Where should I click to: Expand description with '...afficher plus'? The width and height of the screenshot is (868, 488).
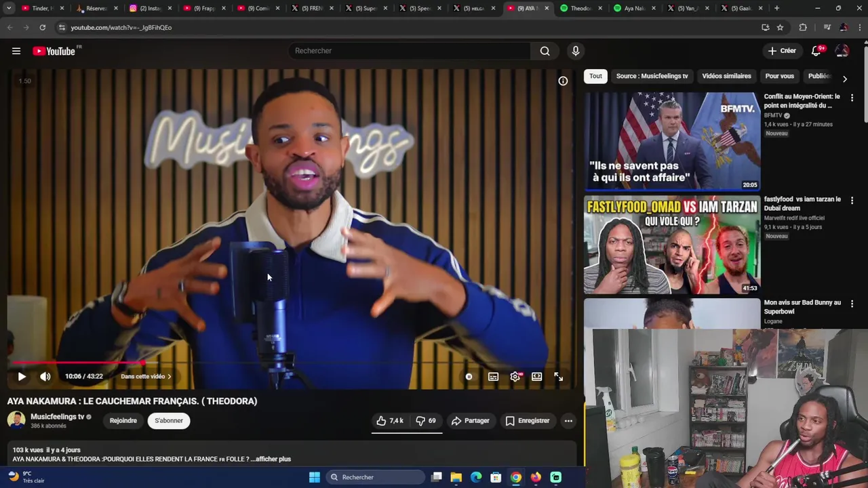[271, 459]
